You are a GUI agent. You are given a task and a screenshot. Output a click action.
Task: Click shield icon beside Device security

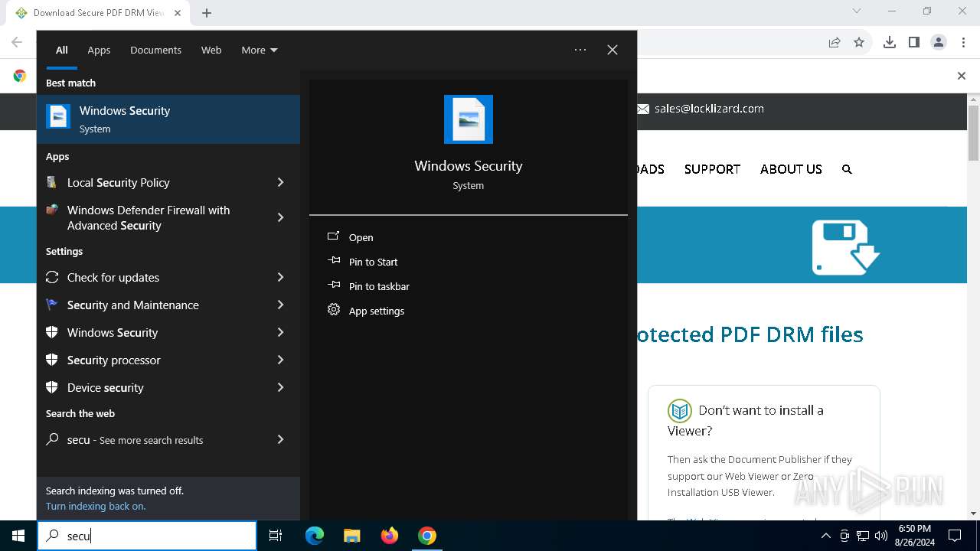(x=52, y=387)
